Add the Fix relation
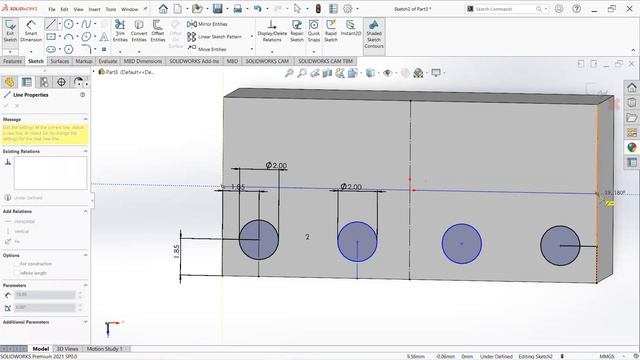This screenshot has height=360, width=640. pos(12,242)
